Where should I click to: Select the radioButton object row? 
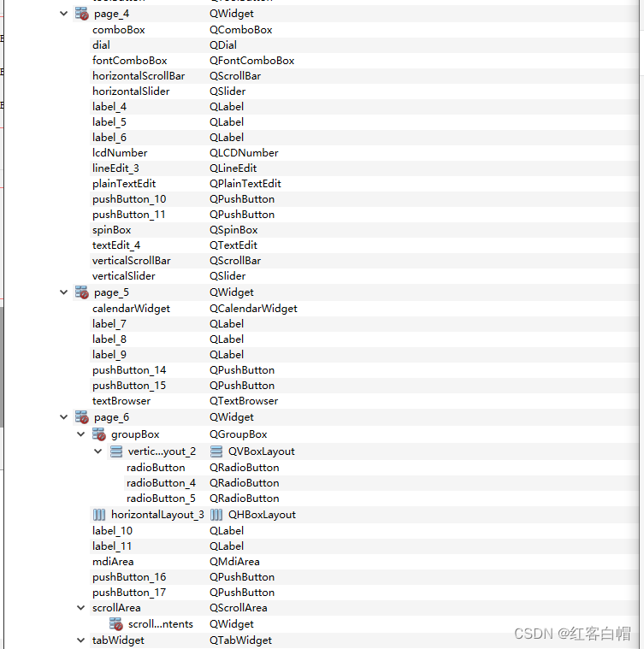(x=156, y=467)
